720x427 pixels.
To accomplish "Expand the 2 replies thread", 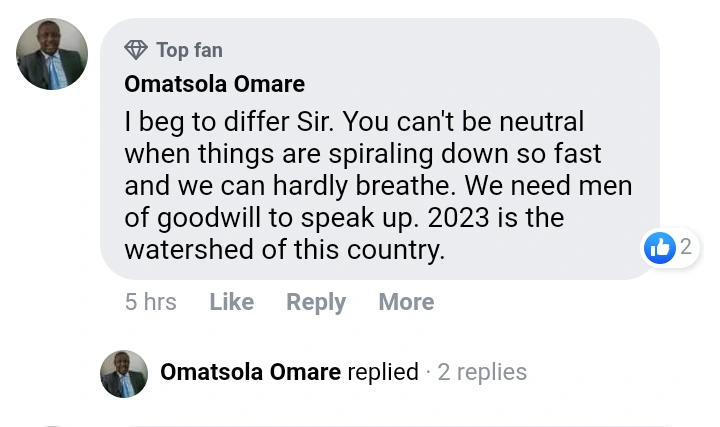I will coord(482,372).
